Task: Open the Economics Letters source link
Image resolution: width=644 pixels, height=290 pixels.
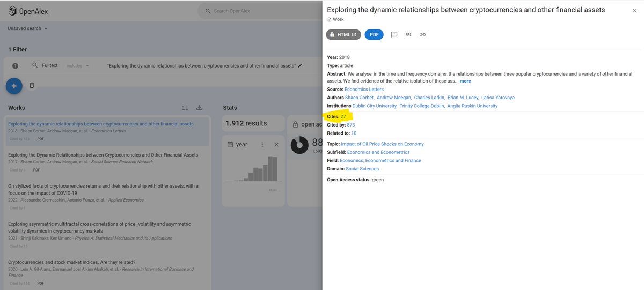Action: (364, 90)
